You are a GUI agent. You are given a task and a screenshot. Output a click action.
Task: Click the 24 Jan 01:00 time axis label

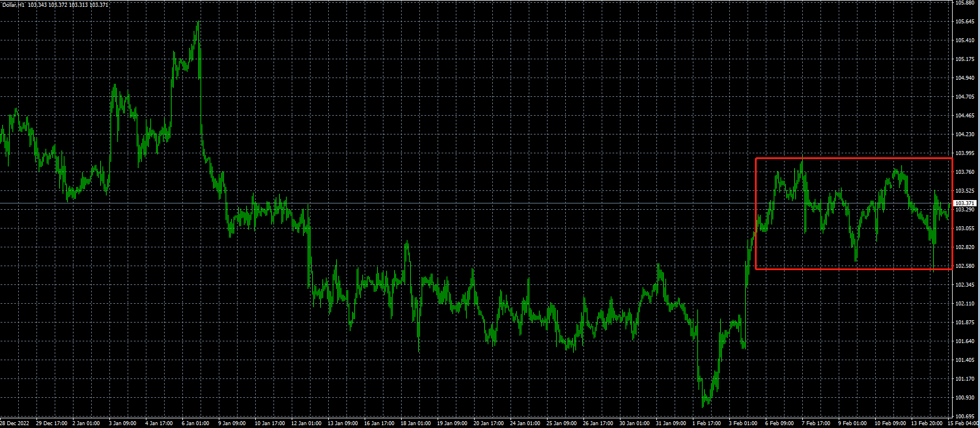(x=525, y=423)
